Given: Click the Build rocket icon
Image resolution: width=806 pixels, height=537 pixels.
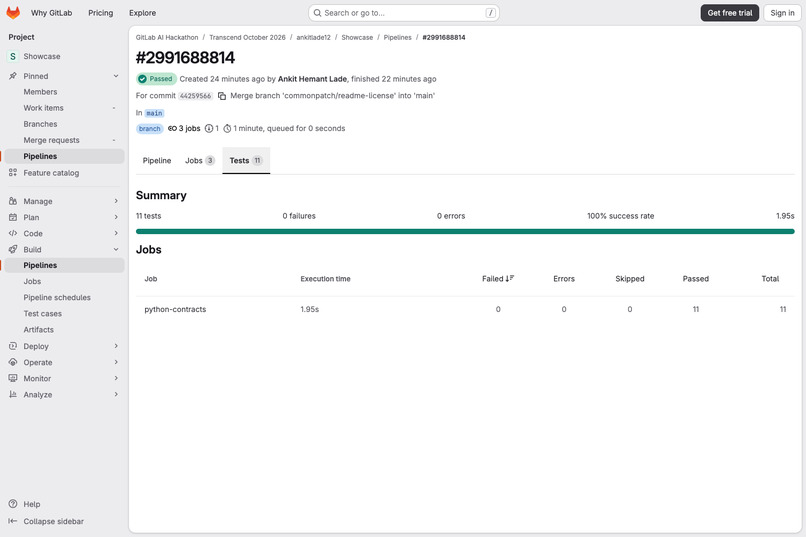Looking at the screenshot, I should 13,249.
